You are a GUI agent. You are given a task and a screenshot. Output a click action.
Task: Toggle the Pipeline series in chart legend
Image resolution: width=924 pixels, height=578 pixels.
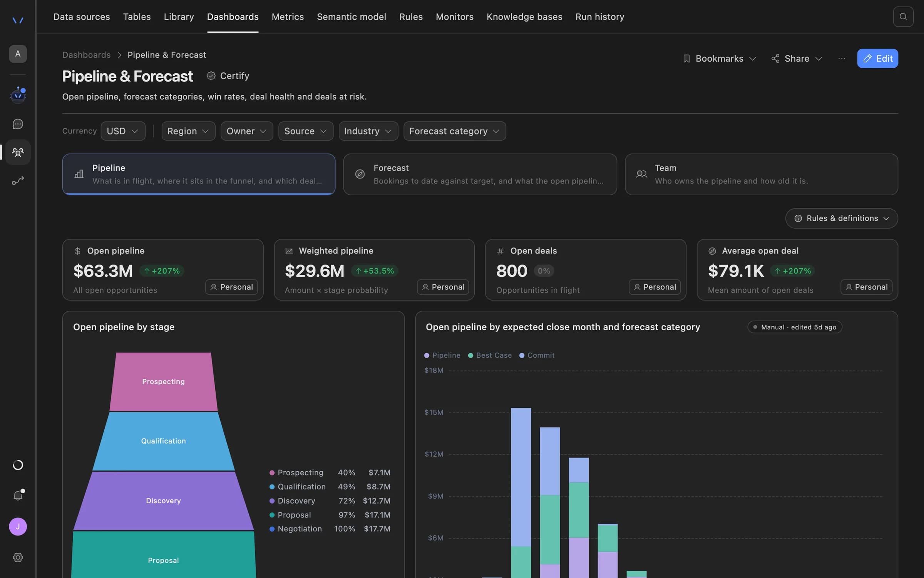point(442,355)
